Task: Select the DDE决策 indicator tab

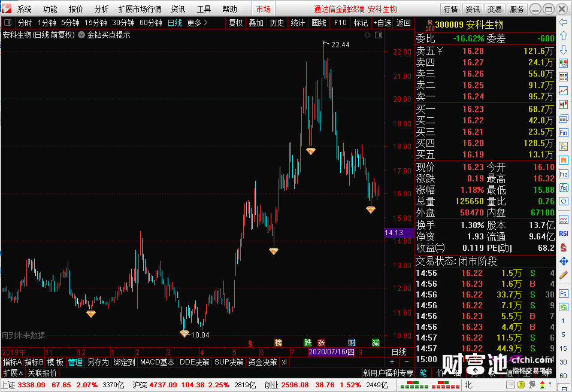Action: click(195, 362)
